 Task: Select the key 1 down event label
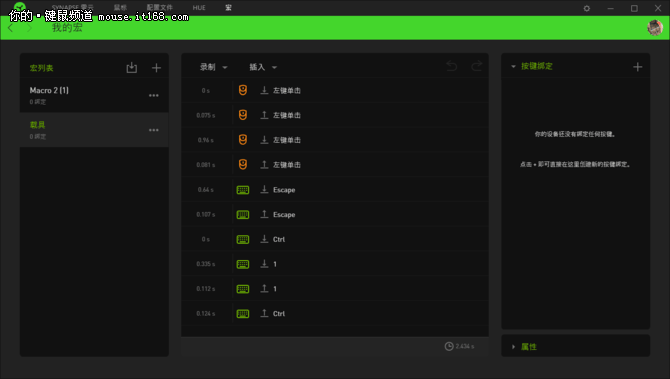pyautogui.click(x=275, y=264)
